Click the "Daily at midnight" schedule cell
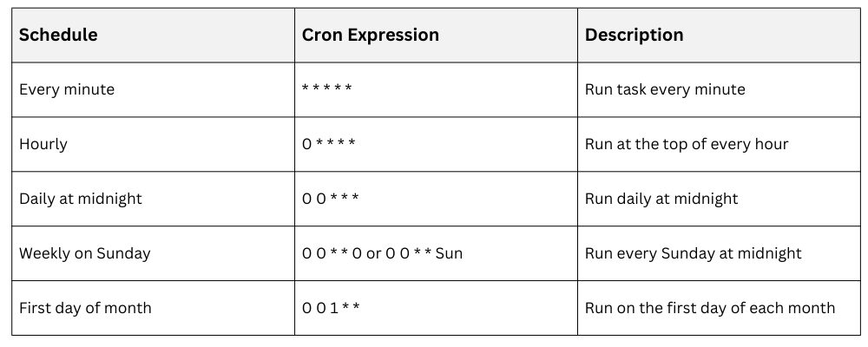Image resolution: width=868 pixels, height=347 pixels. tap(81, 199)
